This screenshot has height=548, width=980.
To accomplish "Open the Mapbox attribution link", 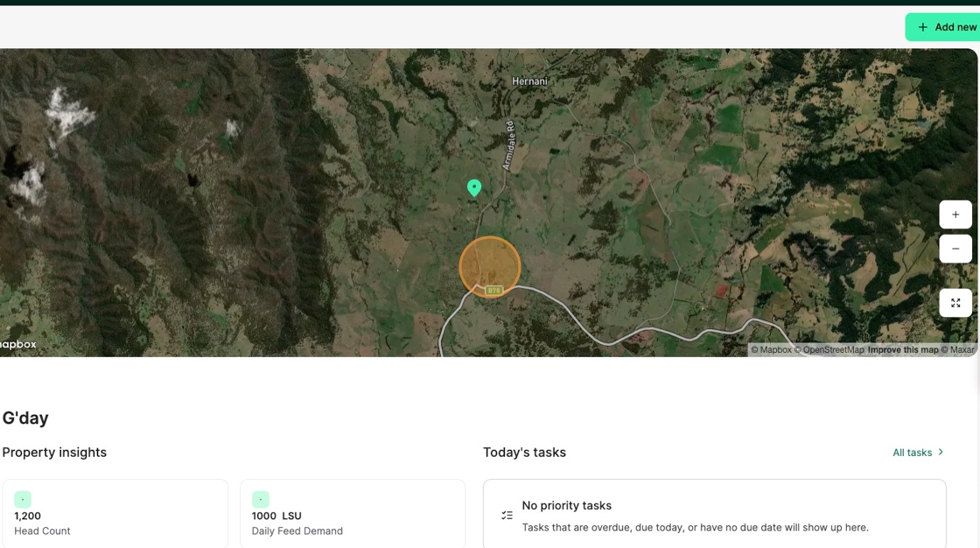I will pyautogui.click(x=771, y=349).
